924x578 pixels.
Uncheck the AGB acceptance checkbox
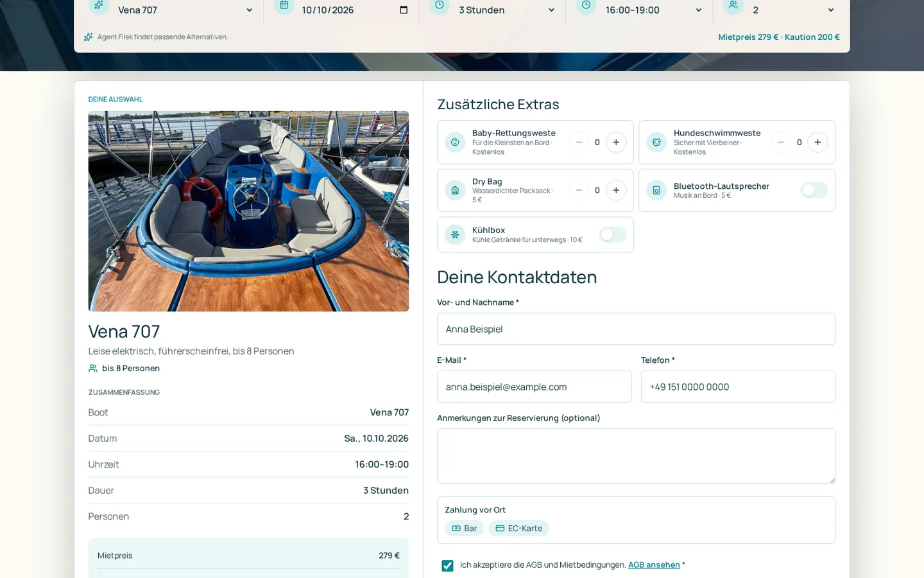coord(447,566)
